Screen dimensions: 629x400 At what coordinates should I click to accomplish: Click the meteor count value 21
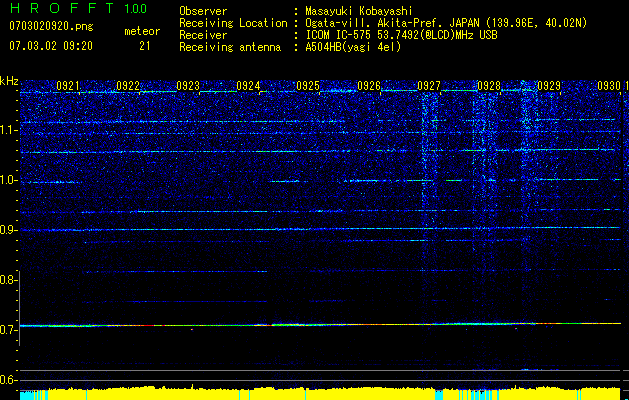145,46
